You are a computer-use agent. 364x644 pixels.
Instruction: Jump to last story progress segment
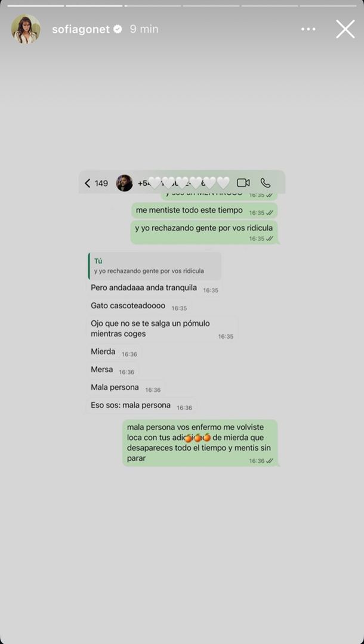(328, 6)
